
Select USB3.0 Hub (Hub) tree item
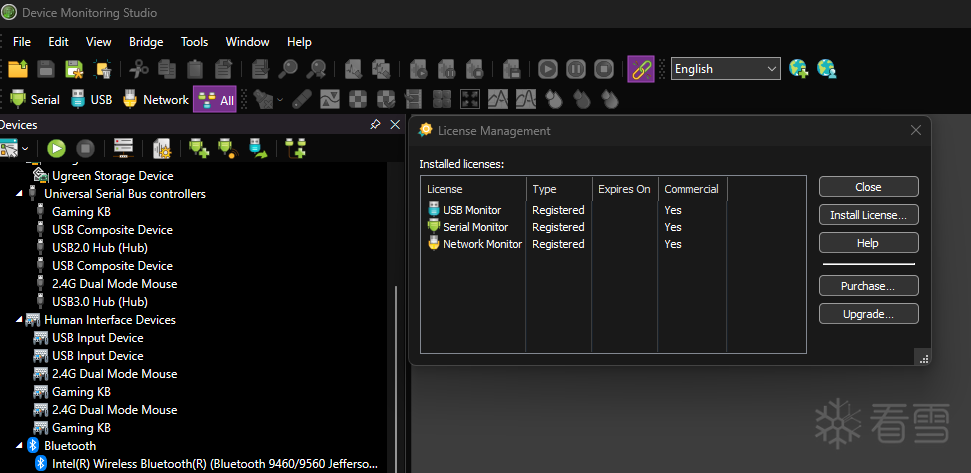pyautogui.click(x=99, y=302)
